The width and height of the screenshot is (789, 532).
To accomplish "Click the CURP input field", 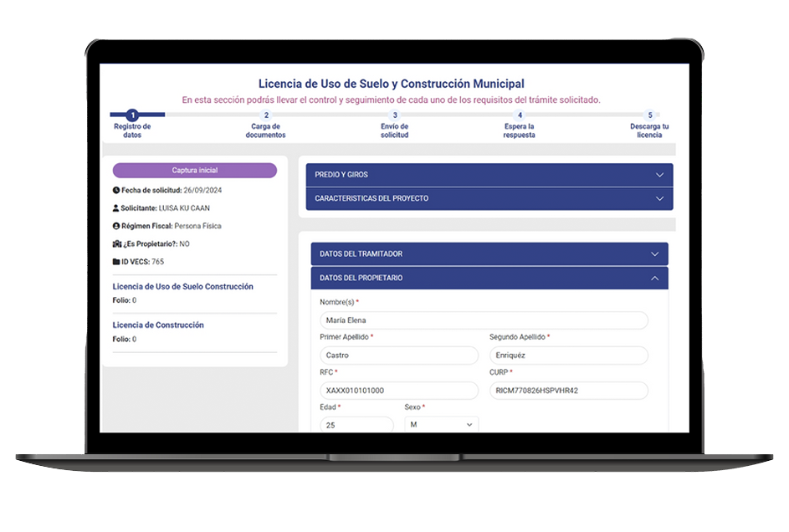I will click(568, 391).
